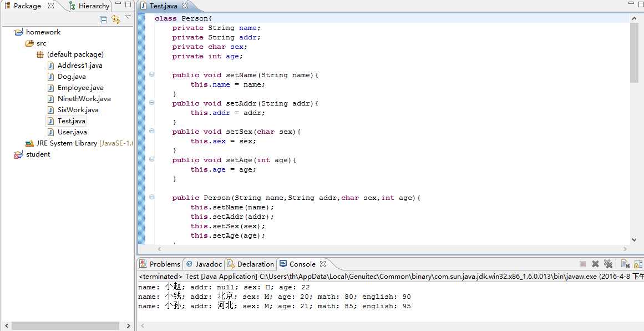644x331 pixels.
Task: Click the Employee.java file icon
Action: [50, 88]
